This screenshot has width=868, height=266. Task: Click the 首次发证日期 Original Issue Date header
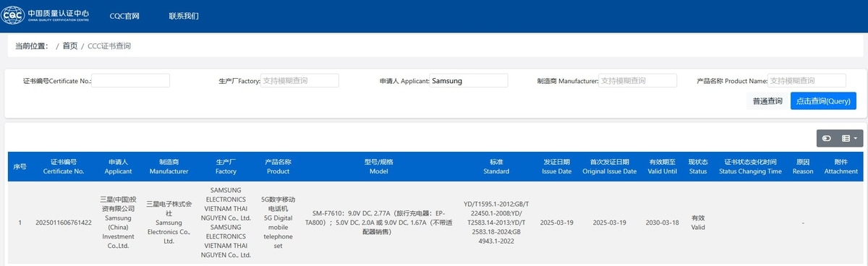610,167
